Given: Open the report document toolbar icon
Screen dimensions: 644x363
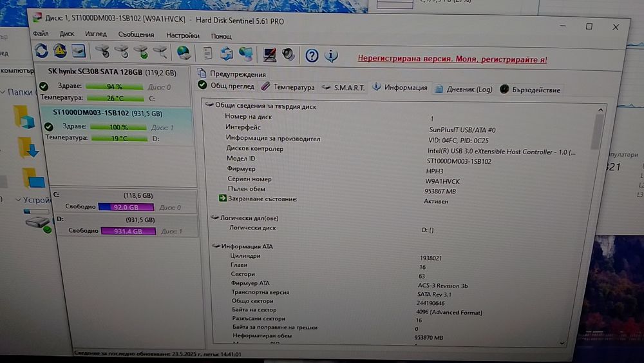Looking at the screenshot, I should 207,54.
